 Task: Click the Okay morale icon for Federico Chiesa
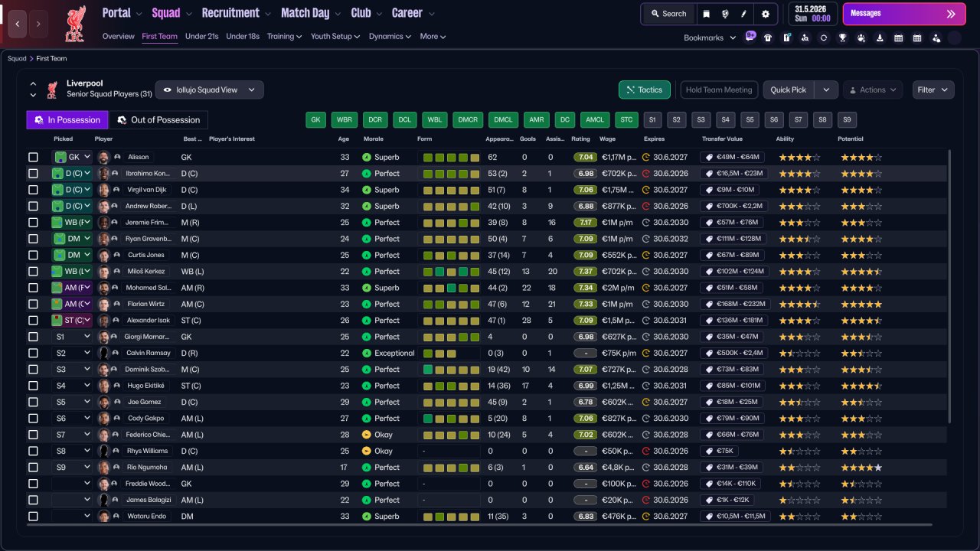tap(366, 435)
